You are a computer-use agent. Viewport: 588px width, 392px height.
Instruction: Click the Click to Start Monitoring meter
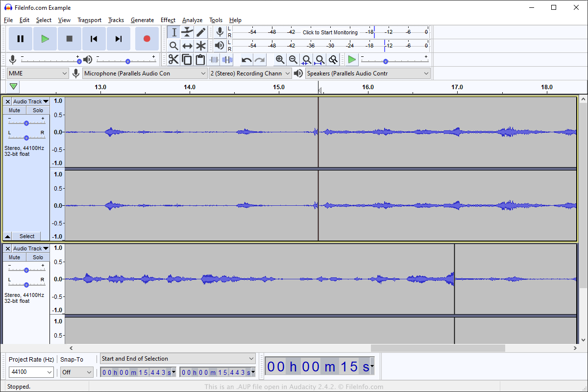pyautogui.click(x=330, y=32)
